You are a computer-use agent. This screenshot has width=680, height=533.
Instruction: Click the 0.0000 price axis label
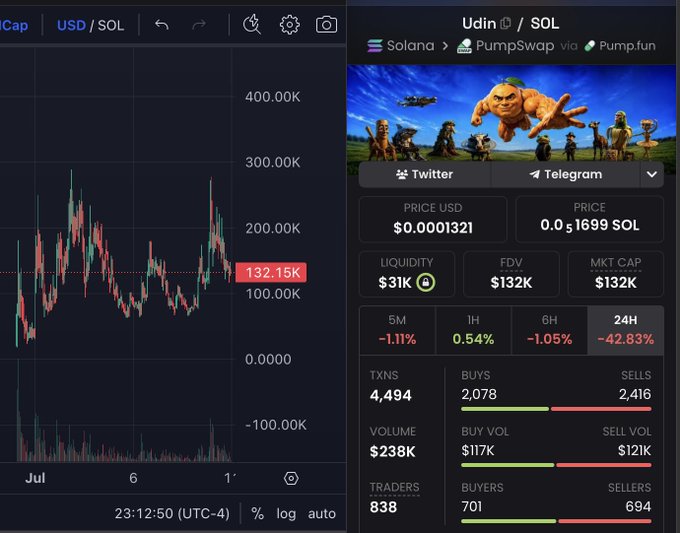pyautogui.click(x=268, y=359)
